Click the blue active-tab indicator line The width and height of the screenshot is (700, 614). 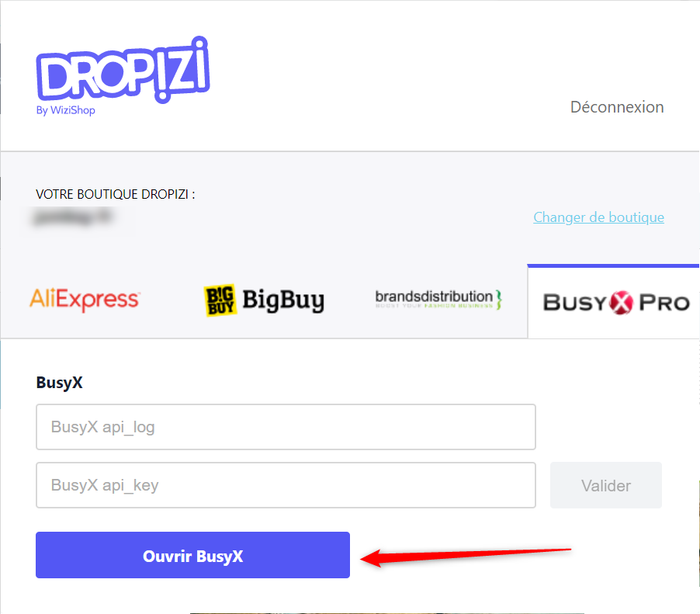coord(613,265)
